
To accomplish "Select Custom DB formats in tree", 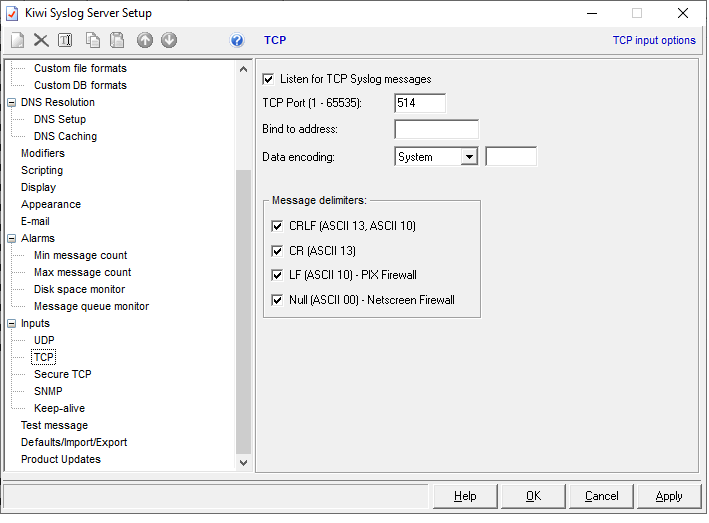I will (x=80, y=85).
